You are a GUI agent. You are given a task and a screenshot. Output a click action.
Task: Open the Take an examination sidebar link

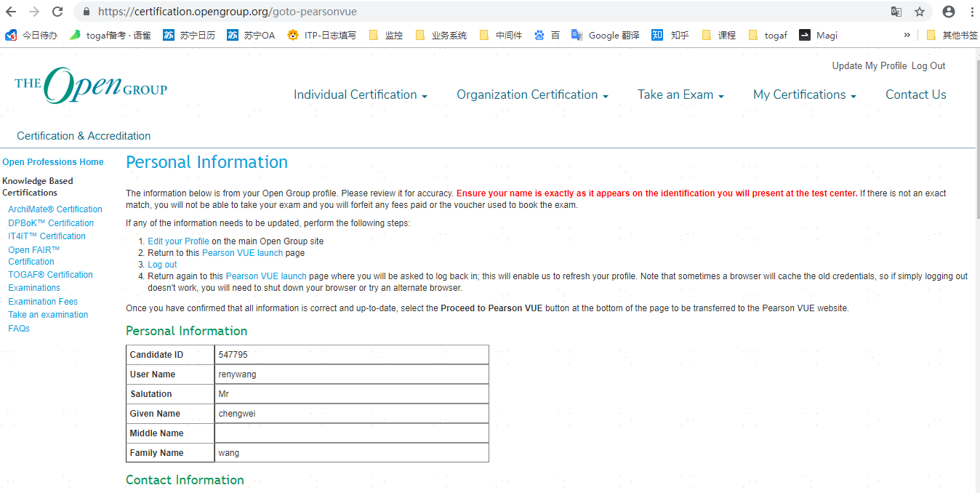[x=48, y=315]
